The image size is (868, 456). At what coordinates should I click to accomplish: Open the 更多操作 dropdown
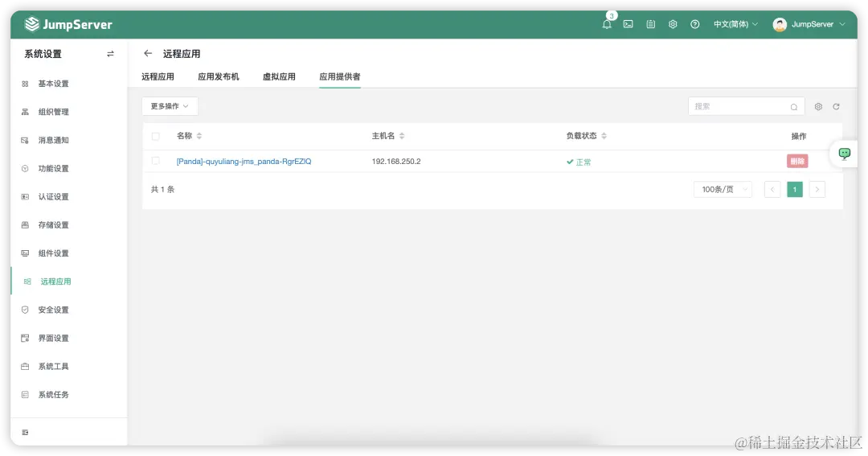[170, 106]
